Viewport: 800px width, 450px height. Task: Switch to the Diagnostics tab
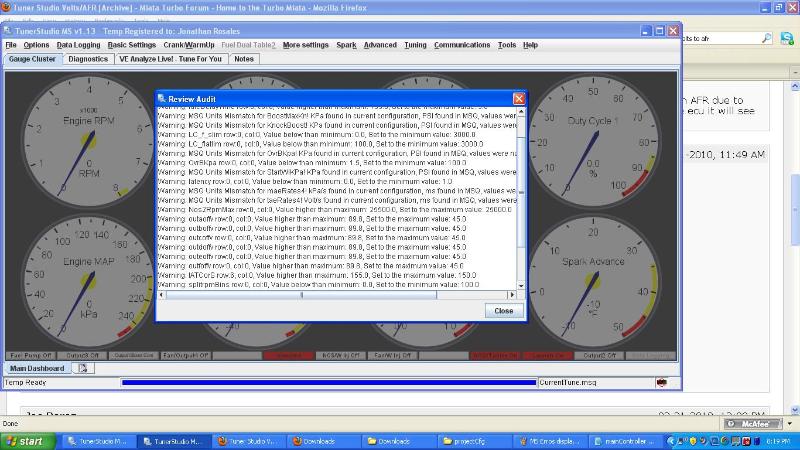click(x=88, y=59)
